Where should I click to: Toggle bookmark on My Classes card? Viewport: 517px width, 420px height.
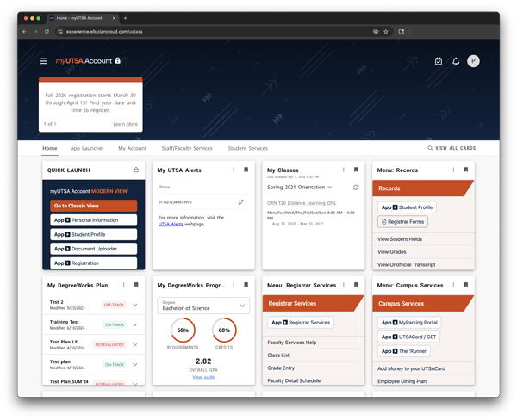coord(356,170)
